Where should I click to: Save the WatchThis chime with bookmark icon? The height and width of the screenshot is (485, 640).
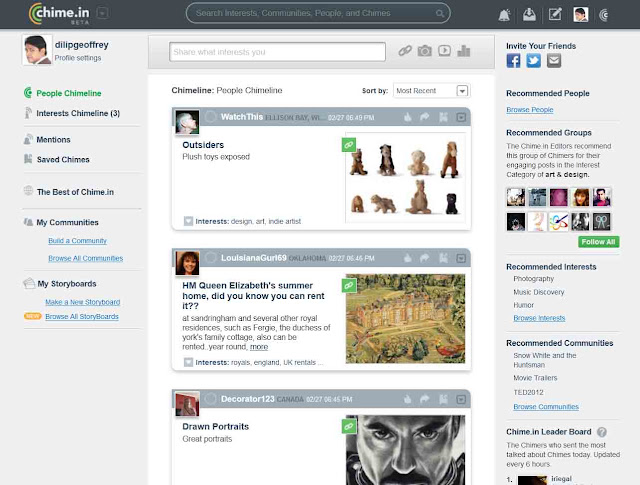click(443, 118)
